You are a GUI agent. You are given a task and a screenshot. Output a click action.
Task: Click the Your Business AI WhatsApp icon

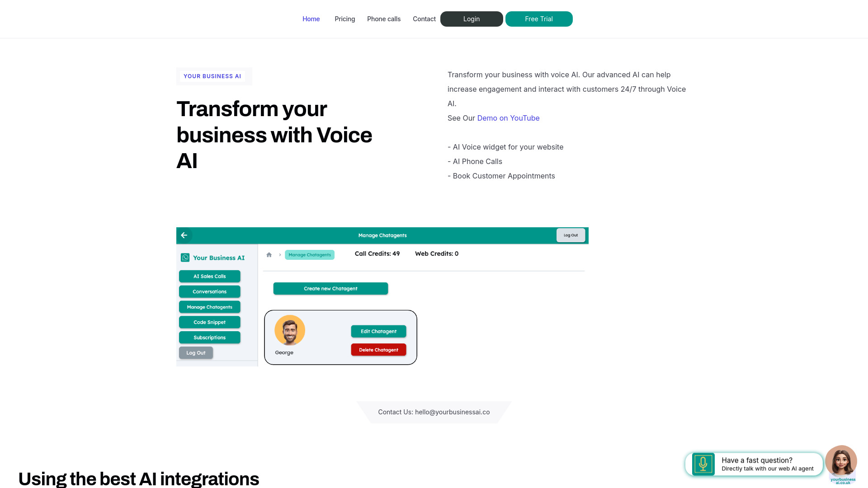click(185, 257)
